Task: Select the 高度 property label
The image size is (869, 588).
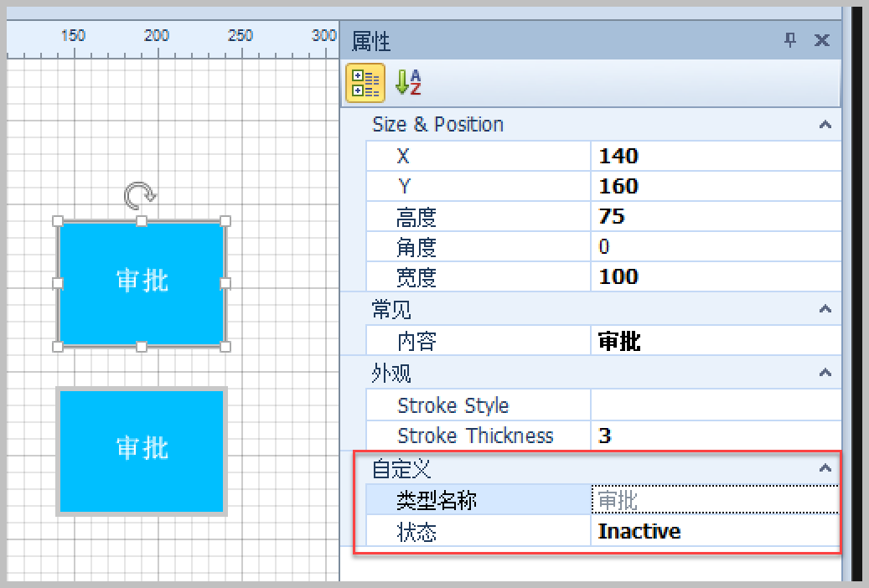Action: click(416, 217)
